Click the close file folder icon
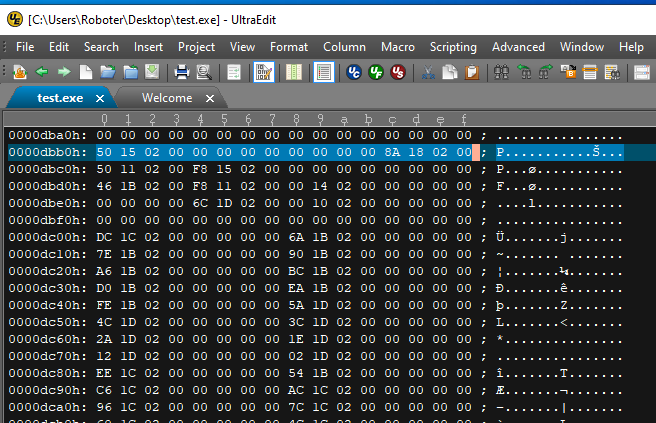Image resolution: width=656 pixels, height=423 pixels. (130, 72)
